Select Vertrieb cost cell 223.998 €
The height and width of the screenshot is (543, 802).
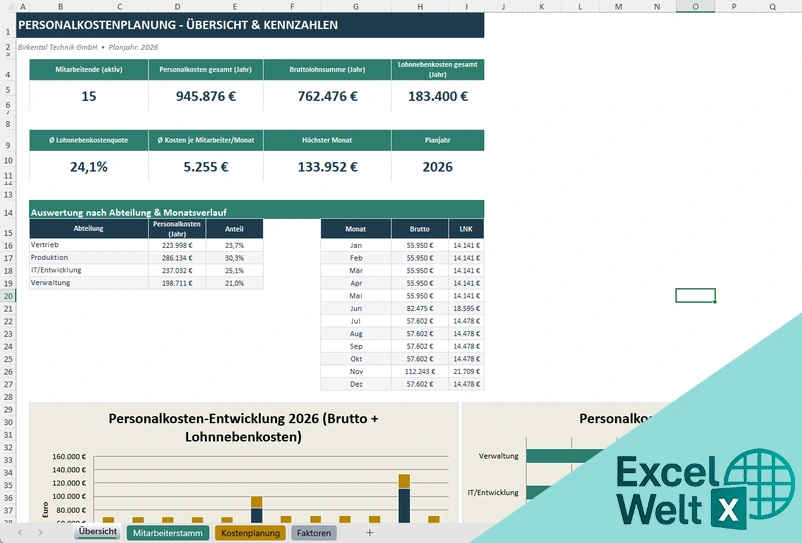177,245
